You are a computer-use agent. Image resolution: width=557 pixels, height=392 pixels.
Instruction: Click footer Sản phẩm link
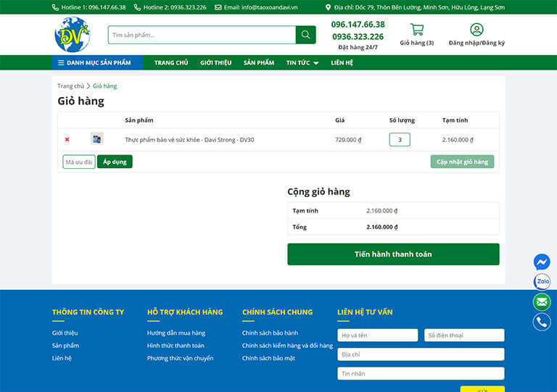coord(65,346)
